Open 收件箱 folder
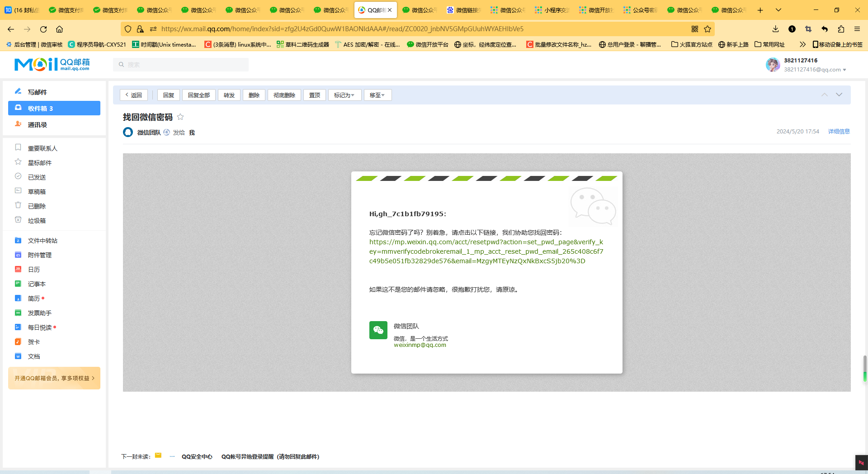 pos(54,108)
